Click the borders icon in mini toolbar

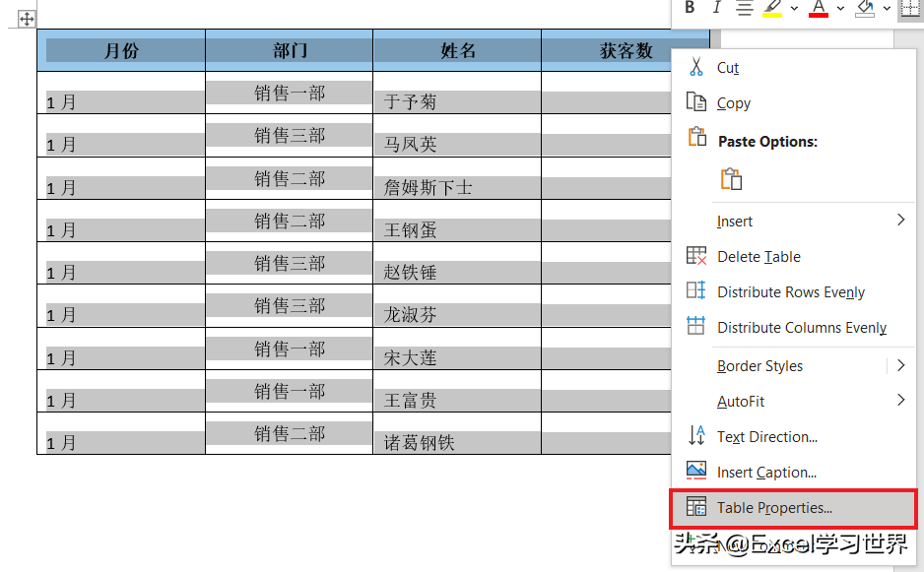click(x=911, y=8)
